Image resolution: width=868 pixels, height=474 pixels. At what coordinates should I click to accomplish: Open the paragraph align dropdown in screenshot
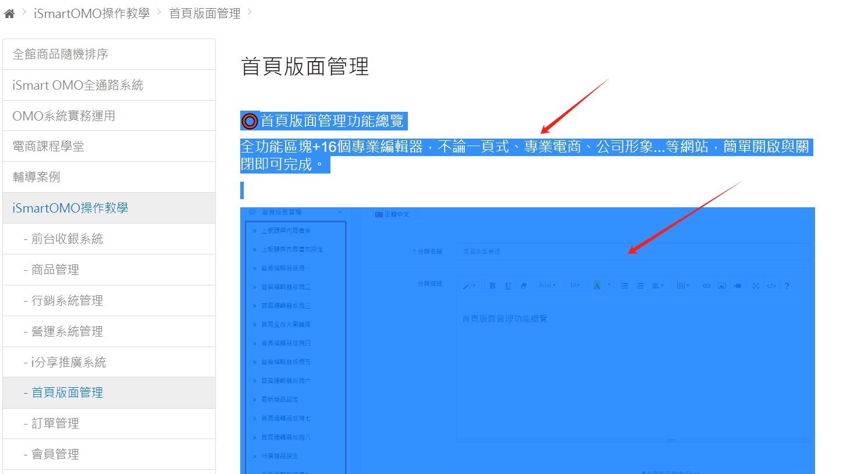[658, 286]
